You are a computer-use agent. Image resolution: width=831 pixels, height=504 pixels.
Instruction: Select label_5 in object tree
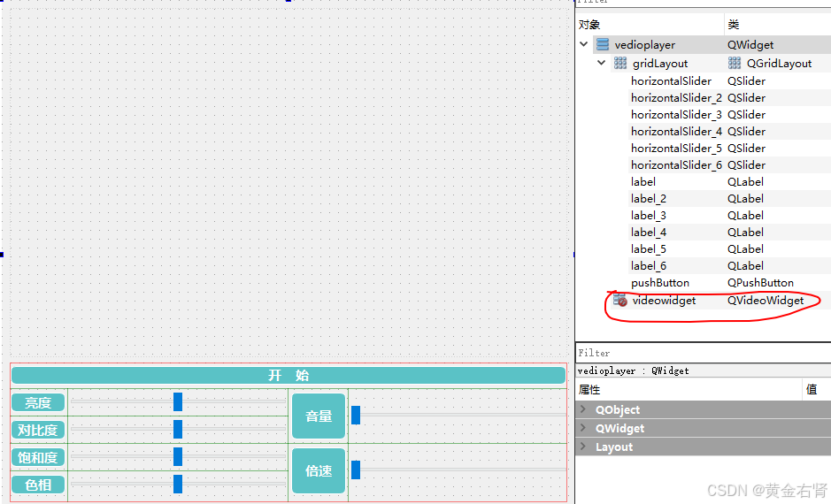pos(649,249)
